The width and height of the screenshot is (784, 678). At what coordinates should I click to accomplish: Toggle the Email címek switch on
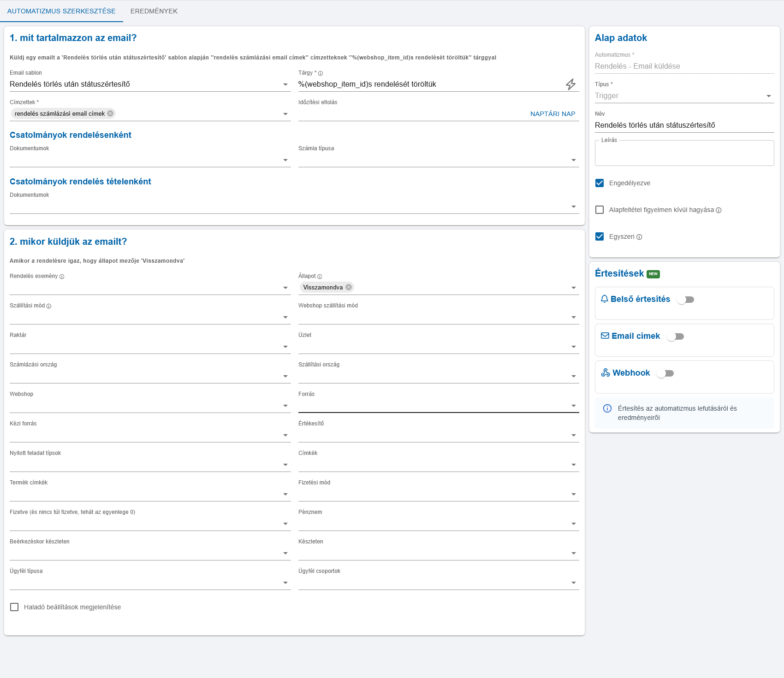click(676, 336)
